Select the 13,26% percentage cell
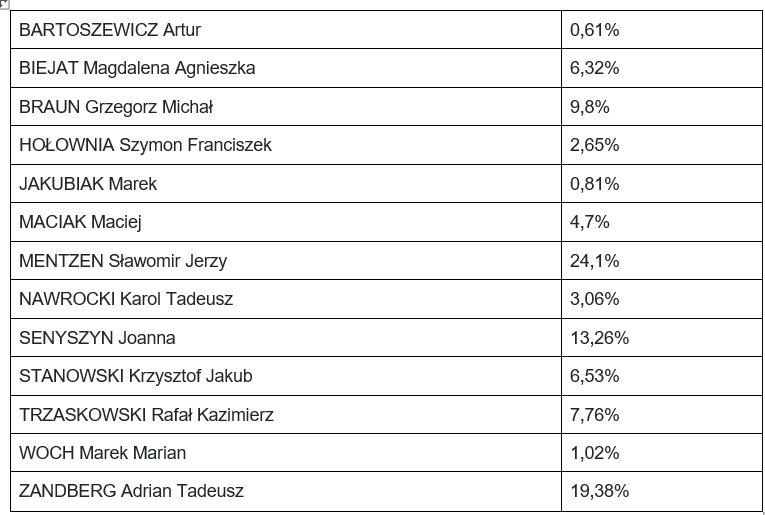 point(662,337)
